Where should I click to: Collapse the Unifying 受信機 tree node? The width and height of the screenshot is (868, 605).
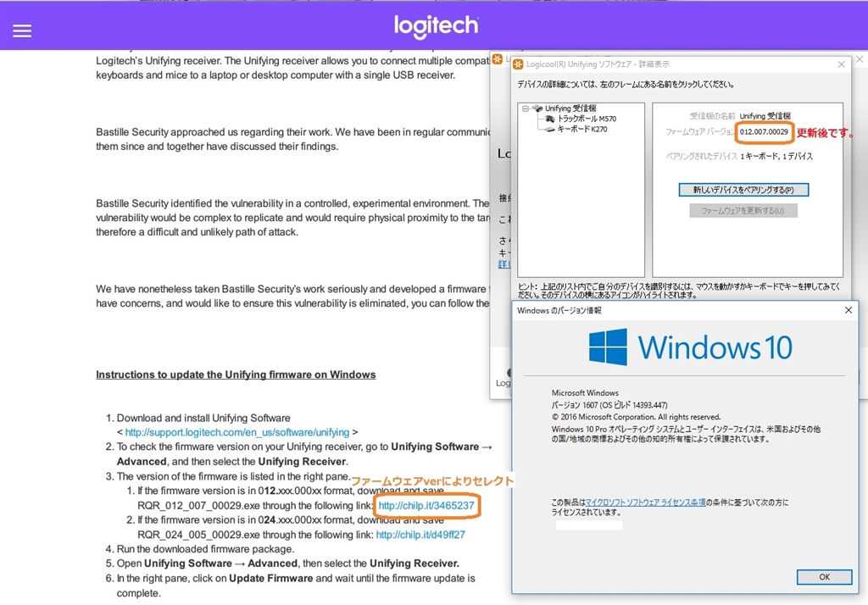pos(526,109)
